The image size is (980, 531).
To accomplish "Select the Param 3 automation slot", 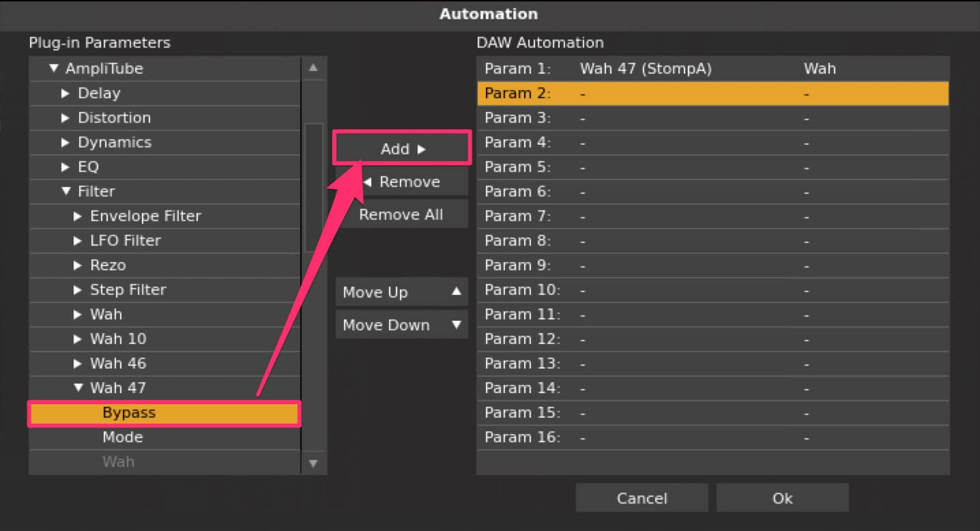I will (712, 118).
